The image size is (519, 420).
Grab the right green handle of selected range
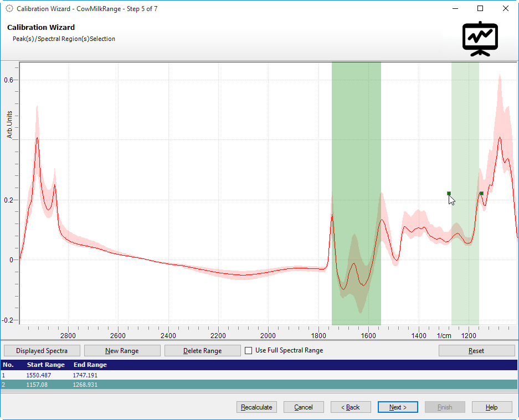(481, 193)
